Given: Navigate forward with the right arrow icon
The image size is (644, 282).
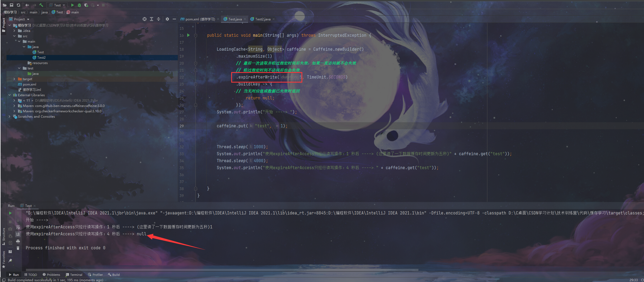Looking at the screenshot, I should [x=34, y=5].
